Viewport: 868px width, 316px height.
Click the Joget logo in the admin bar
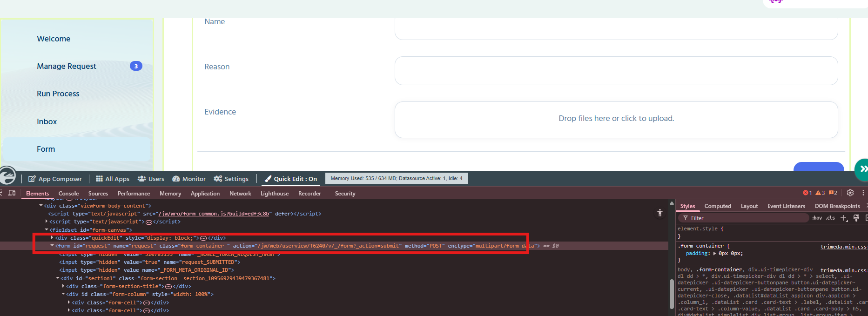7,176
